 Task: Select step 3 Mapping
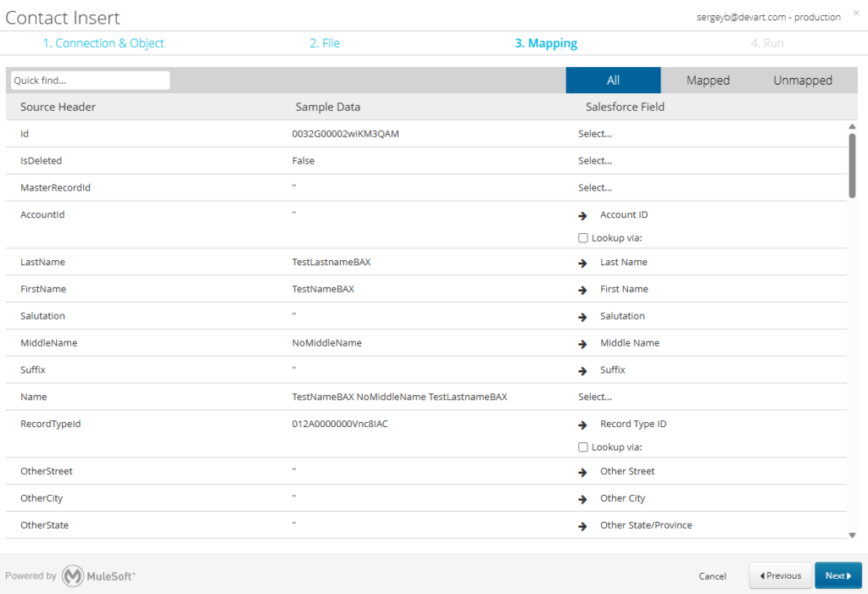[546, 43]
